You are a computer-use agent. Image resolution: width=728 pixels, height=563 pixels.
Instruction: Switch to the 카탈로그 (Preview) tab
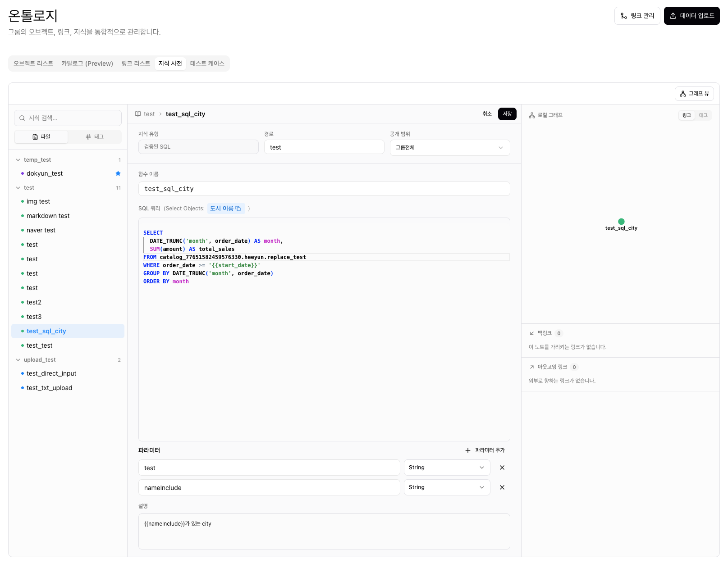coord(87,64)
